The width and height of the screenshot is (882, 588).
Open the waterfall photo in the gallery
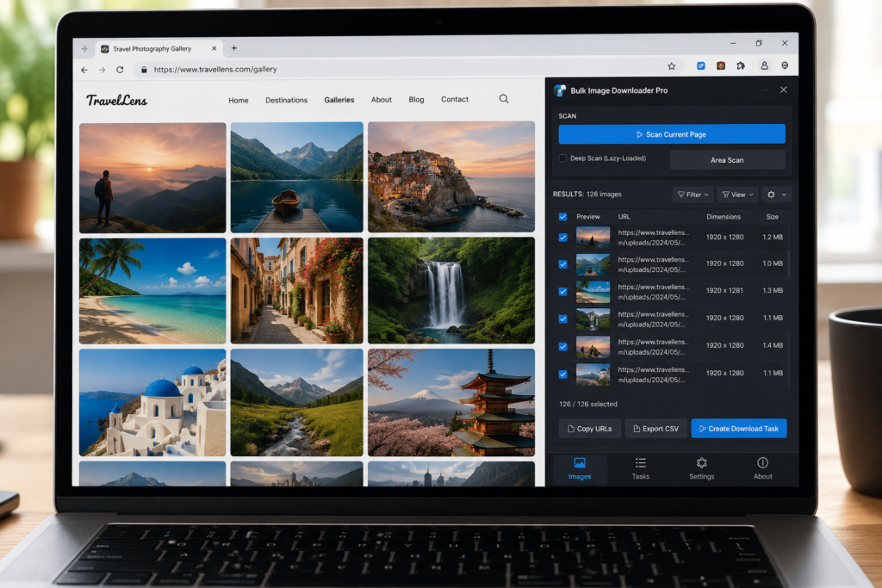tap(451, 290)
